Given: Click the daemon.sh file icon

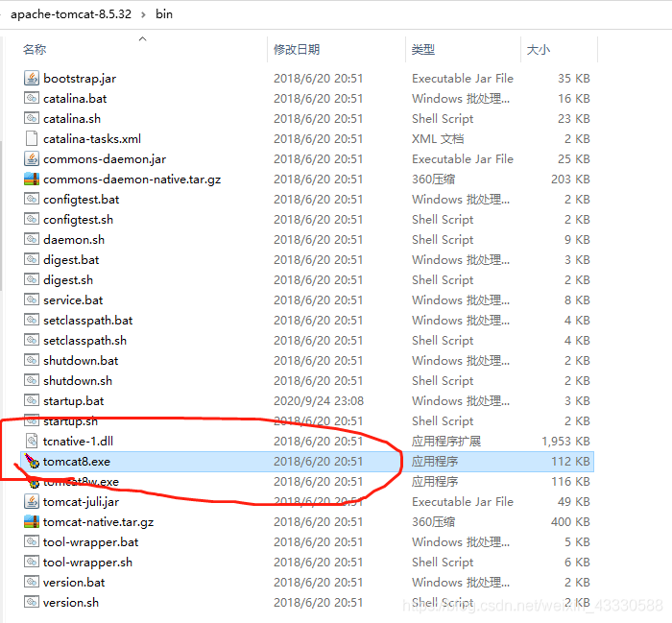Looking at the screenshot, I should pos(32,239).
